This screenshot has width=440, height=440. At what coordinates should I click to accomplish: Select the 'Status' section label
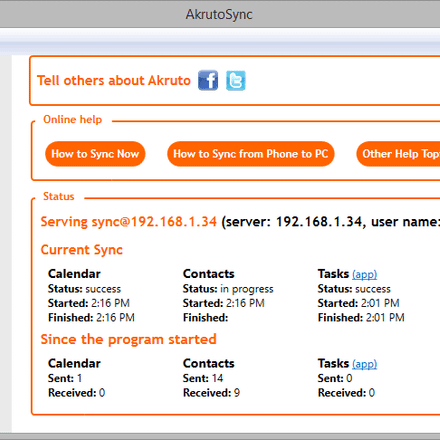pos(59,196)
